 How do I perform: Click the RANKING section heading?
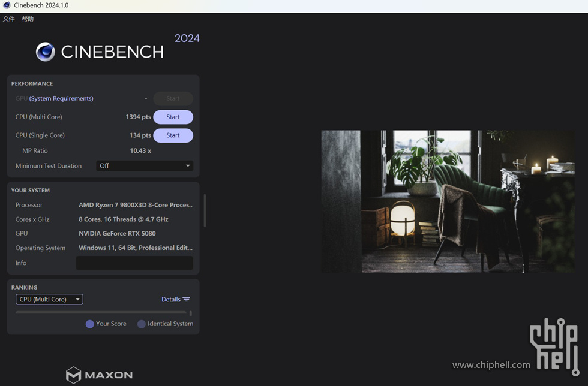[x=24, y=288]
